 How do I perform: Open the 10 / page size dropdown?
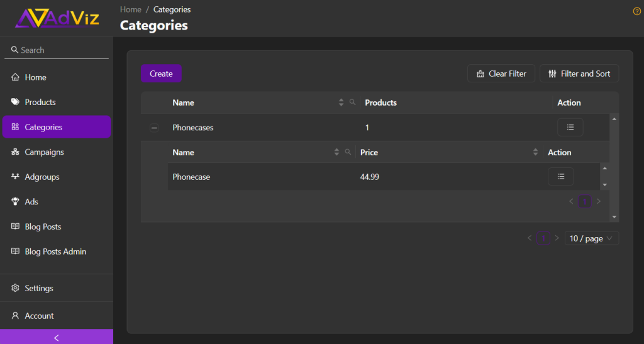point(591,238)
